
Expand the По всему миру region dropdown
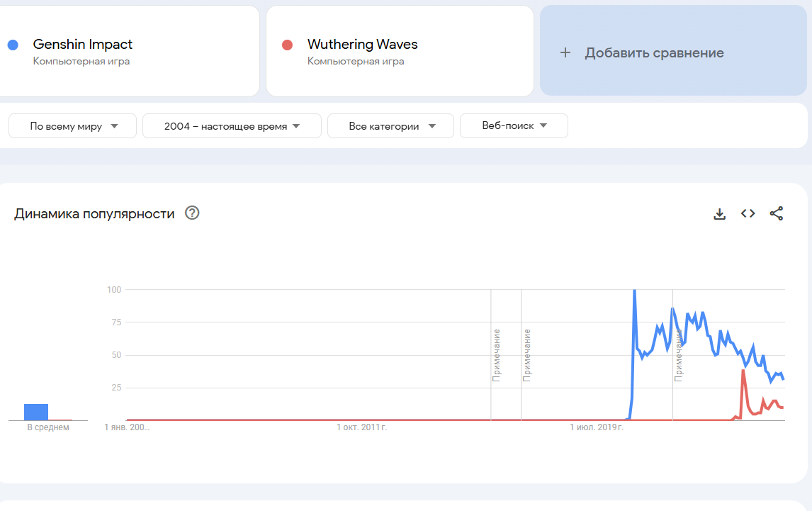click(x=72, y=126)
